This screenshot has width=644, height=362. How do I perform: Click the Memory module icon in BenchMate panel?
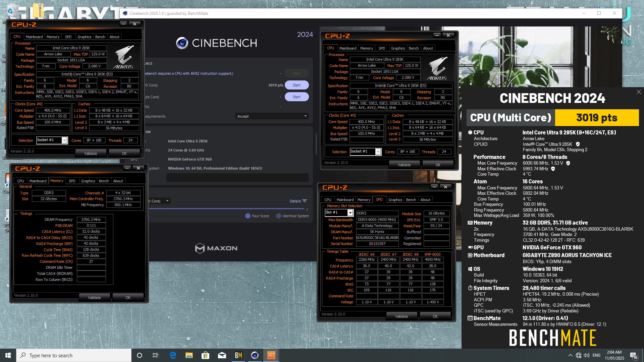[470, 223]
